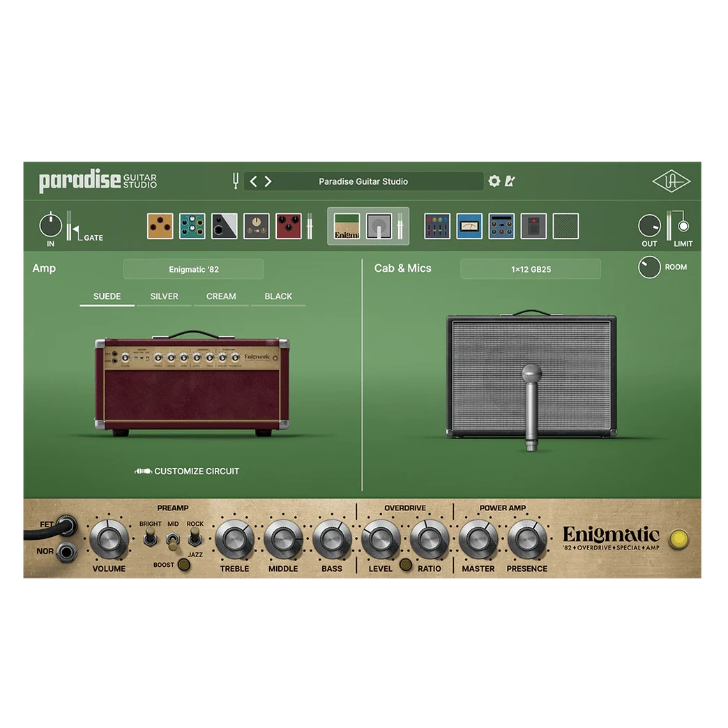Go to previous preset arrow
Viewport: 728px width, 728px height.
pyautogui.click(x=254, y=181)
